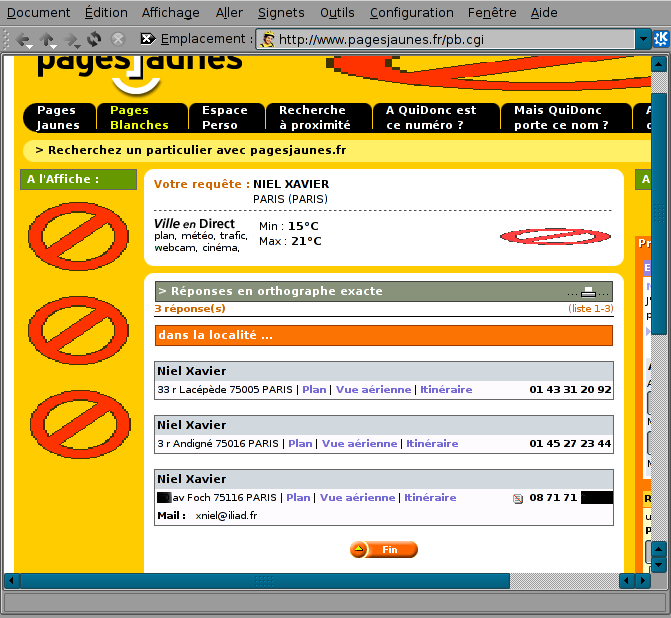Click Itinéraire link for 3 r Andigné
671x618 pixels.
[432, 444]
